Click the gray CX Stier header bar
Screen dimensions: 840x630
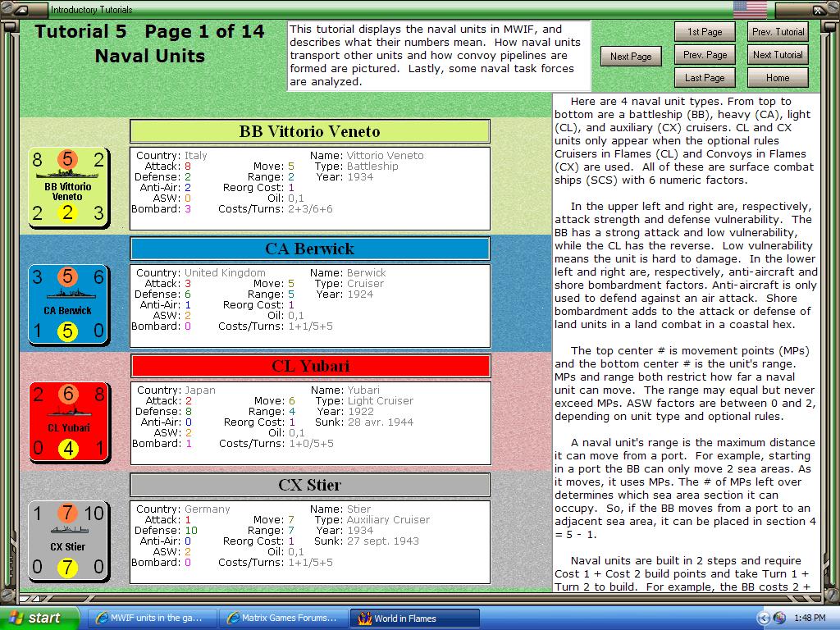click(x=309, y=485)
